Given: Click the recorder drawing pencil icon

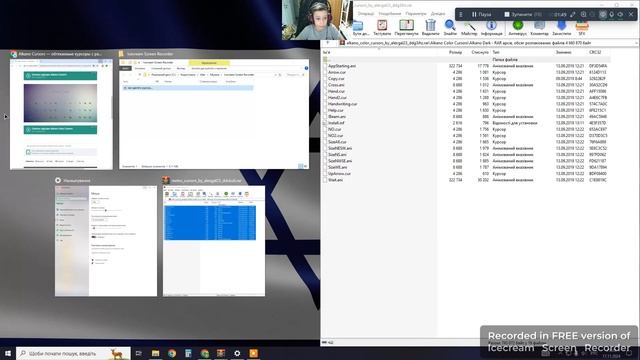Looking at the screenshot, I should (x=573, y=14).
